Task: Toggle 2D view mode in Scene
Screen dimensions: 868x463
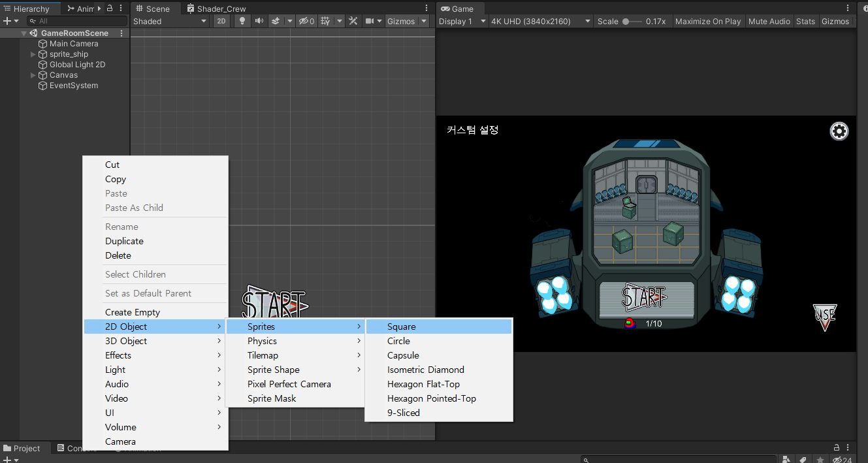Action: pyautogui.click(x=222, y=21)
